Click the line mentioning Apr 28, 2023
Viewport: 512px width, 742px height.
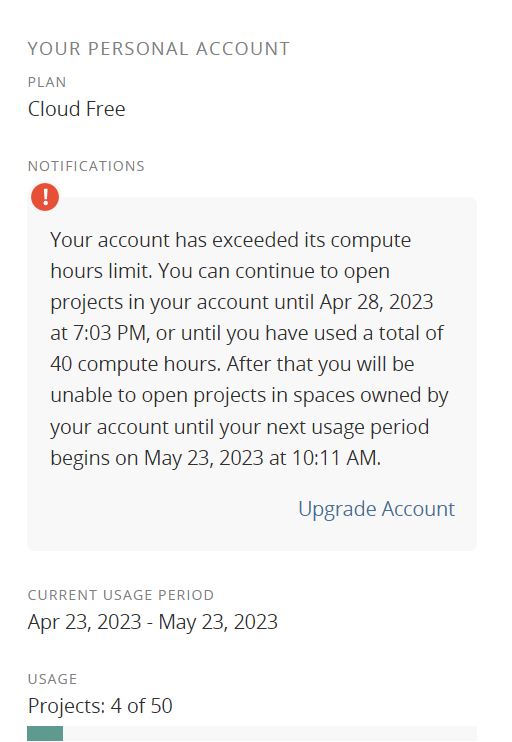[x=242, y=302]
